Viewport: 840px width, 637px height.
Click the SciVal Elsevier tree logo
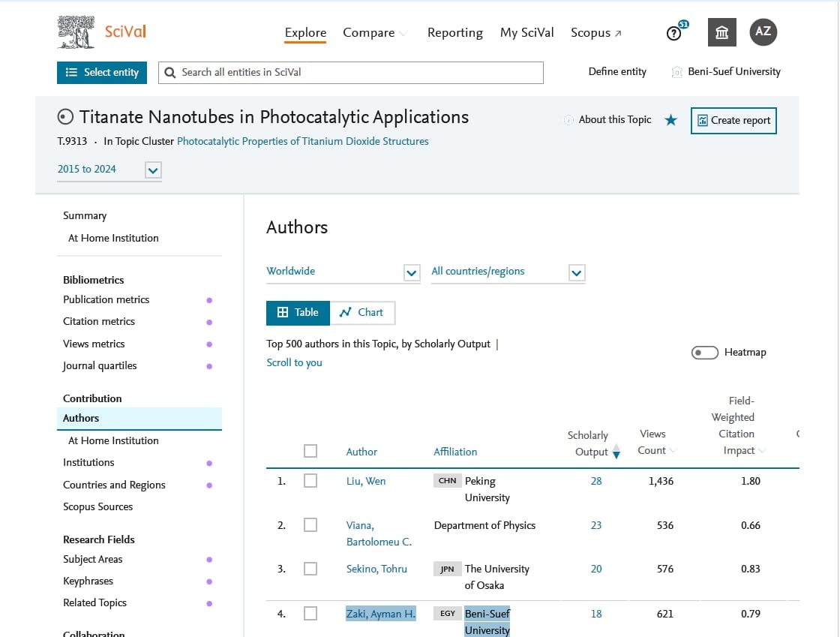tap(76, 32)
